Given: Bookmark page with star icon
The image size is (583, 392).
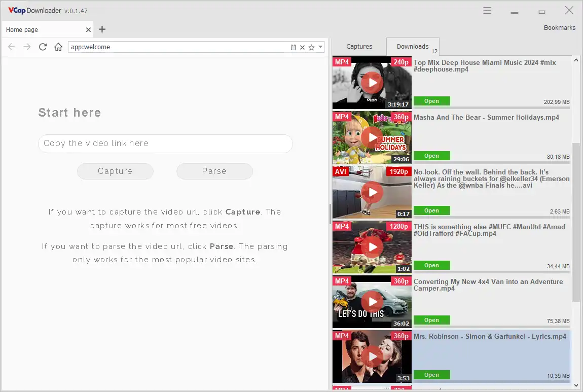Looking at the screenshot, I should click(312, 47).
